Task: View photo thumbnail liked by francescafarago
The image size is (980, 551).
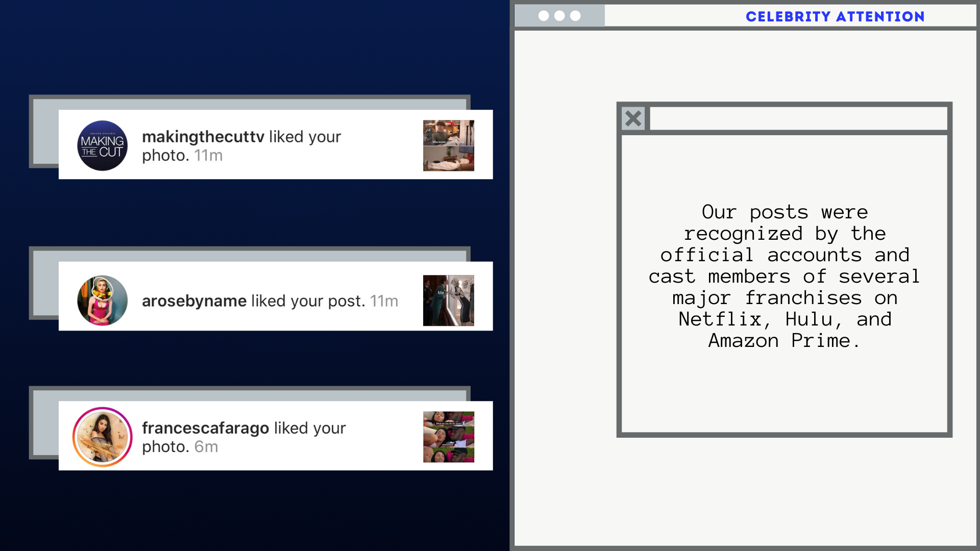Action: [x=448, y=437]
